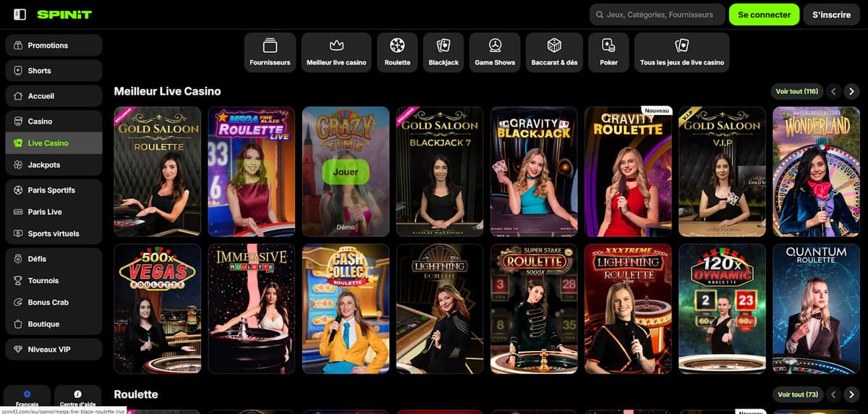Open the Fournisseurs category

tap(270, 53)
